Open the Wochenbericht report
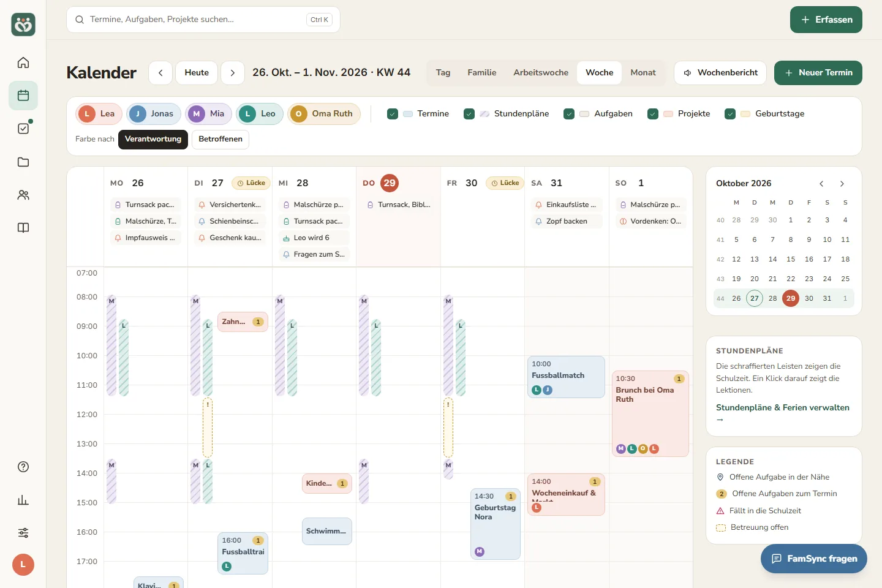The height and width of the screenshot is (588, 882). point(720,72)
